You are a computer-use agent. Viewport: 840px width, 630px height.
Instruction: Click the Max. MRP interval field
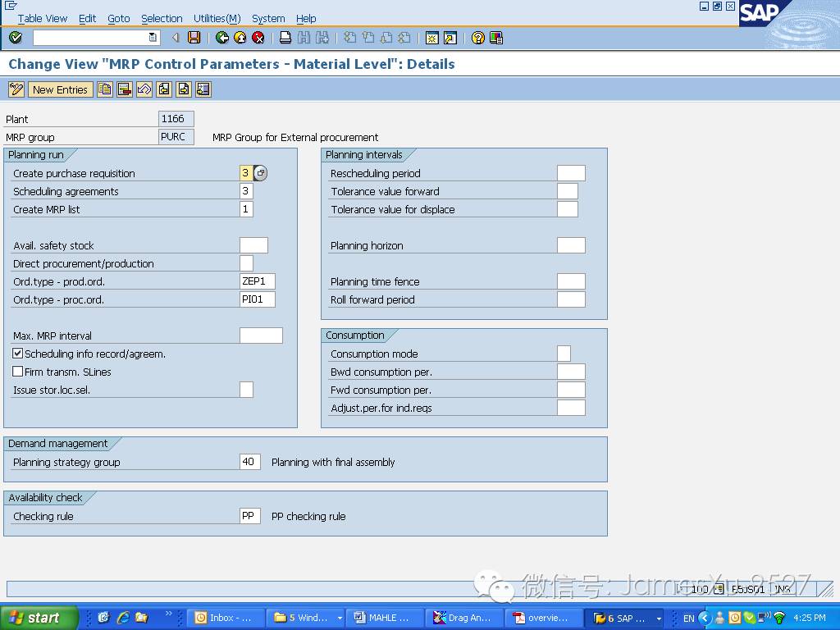(x=261, y=336)
